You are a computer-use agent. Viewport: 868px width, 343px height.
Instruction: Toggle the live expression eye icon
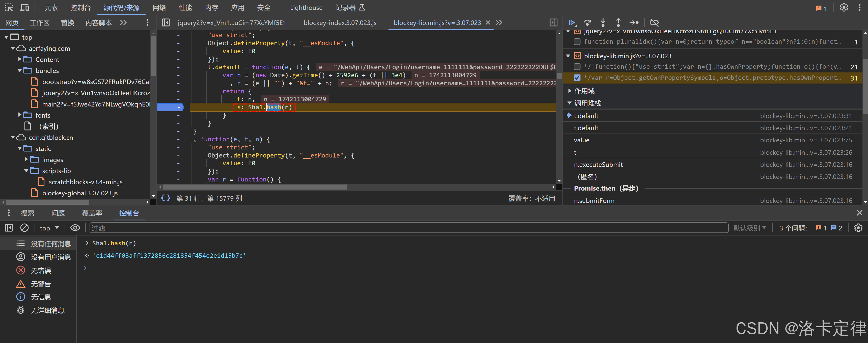point(75,228)
